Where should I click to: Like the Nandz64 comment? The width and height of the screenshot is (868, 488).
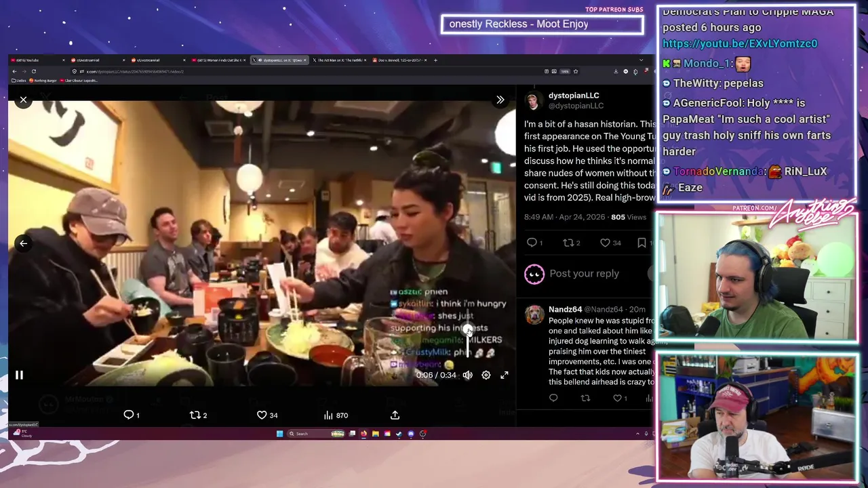(x=617, y=399)
